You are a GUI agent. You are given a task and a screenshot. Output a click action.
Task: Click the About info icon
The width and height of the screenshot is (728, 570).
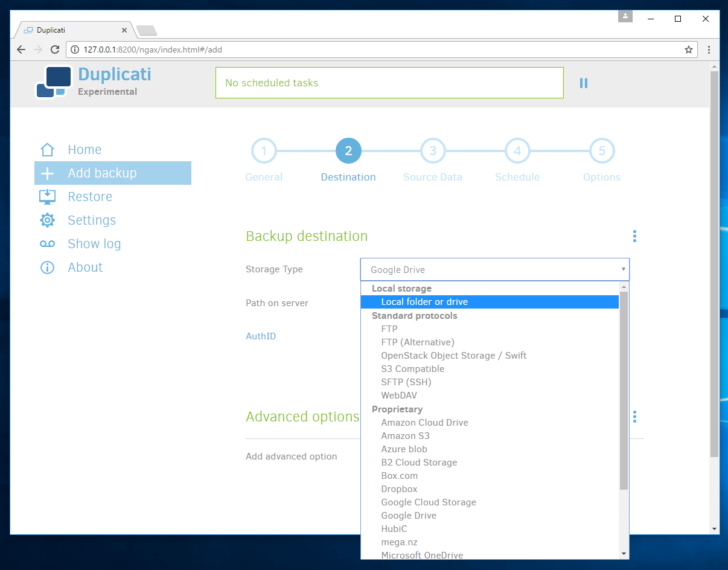tap(47, 267)
